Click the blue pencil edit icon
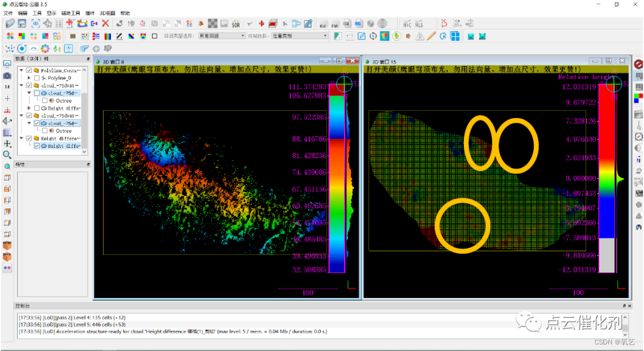 tap(361, 36)
